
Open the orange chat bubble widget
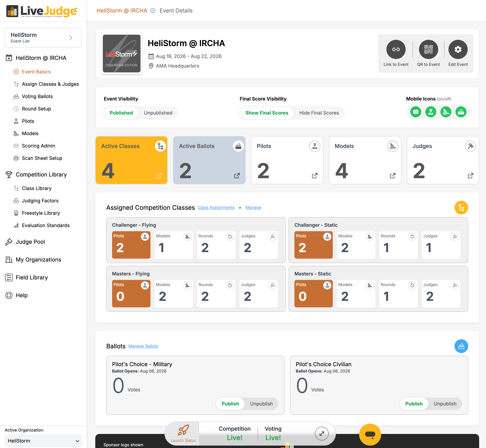(370, 434)
